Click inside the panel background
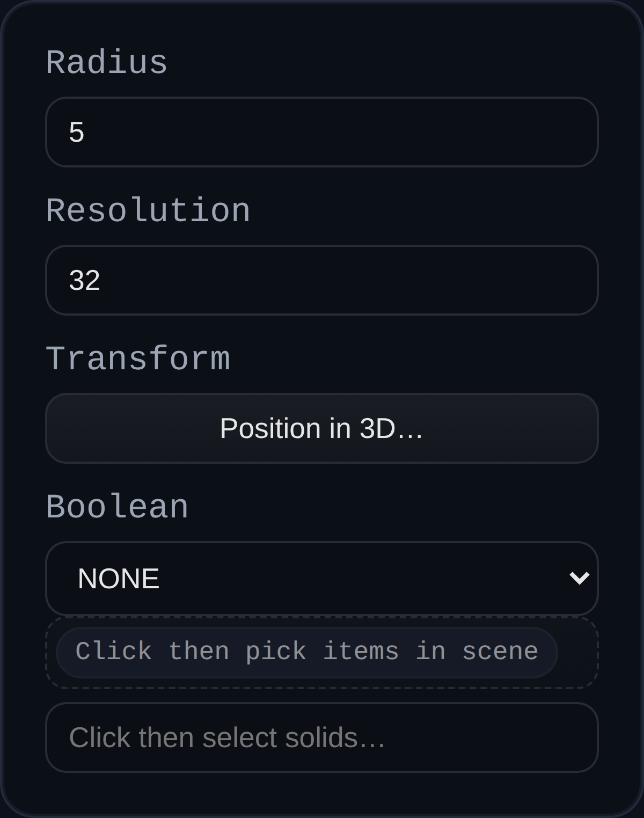Screen dimensions: 644x818 pos(322,794)
